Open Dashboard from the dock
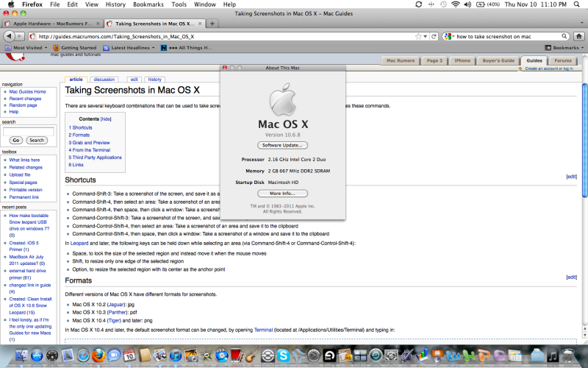This screenshot has height=368, width=588. pyautogui.click(x=52, y=355)
